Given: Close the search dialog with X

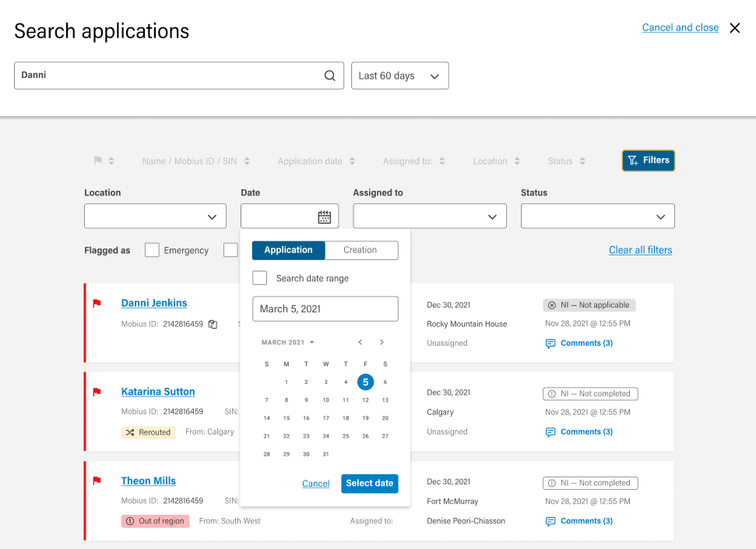Looking at the screenshot, I should 735,28.
